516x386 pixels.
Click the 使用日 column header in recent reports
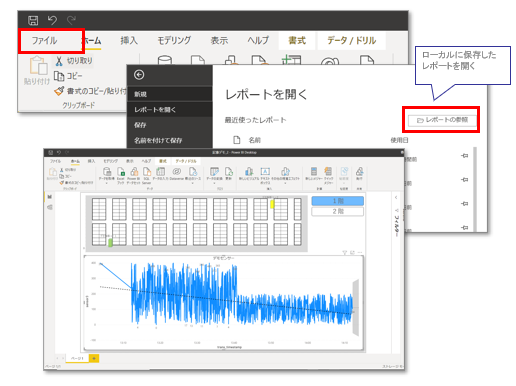pos(399,140)
